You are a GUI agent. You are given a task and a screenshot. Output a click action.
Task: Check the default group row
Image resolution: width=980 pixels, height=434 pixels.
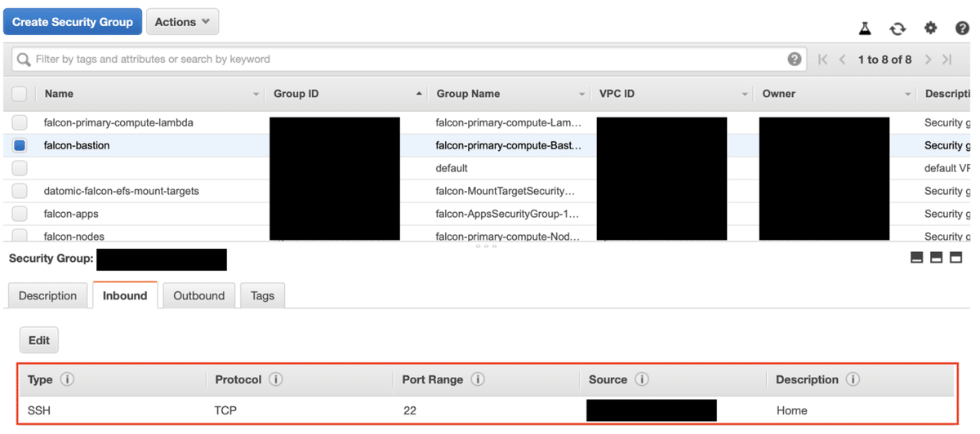point(20,168)
